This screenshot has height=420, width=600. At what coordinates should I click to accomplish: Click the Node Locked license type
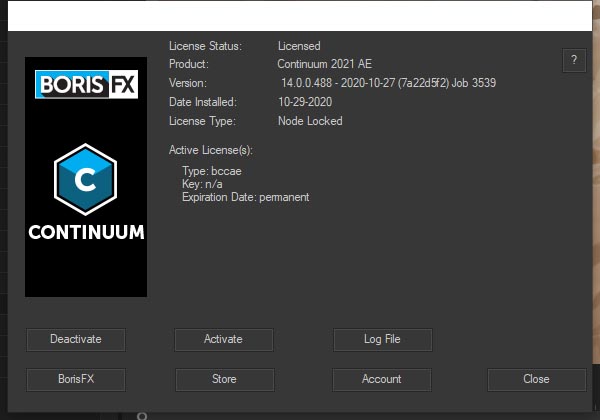click(310, 121)
